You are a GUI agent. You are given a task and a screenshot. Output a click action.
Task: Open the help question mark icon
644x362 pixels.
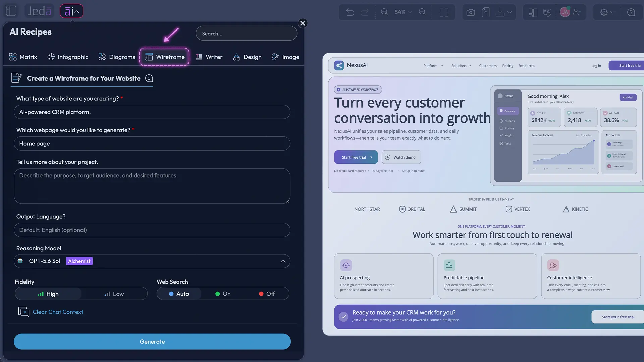click(631, 12)
